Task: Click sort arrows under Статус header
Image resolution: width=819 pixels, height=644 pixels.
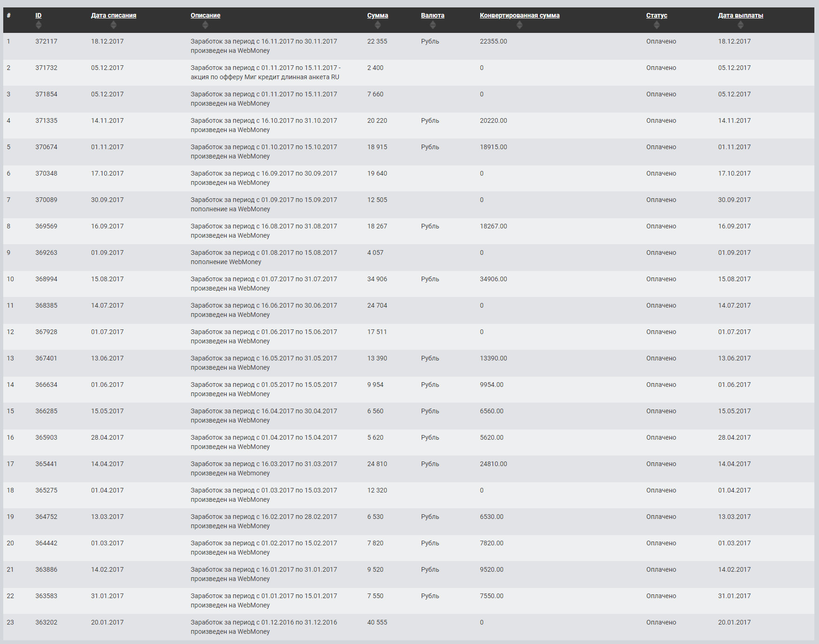Action: pyautogui.click(x=657, y=25)
